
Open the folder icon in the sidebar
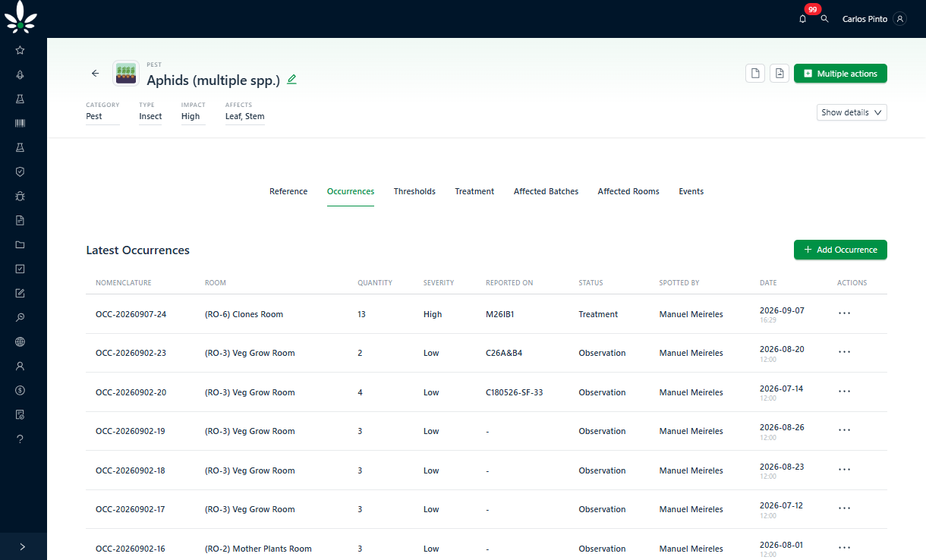coord(20,244)
